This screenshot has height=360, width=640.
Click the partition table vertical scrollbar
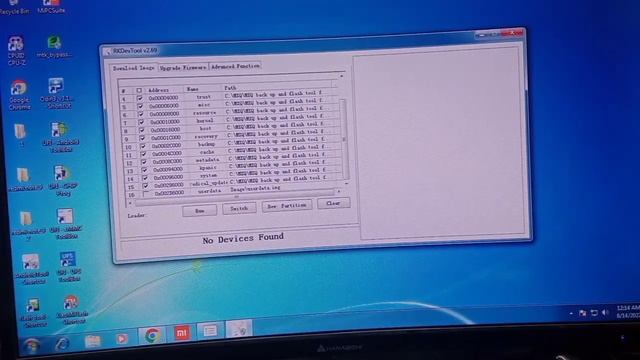coord(344,139)
